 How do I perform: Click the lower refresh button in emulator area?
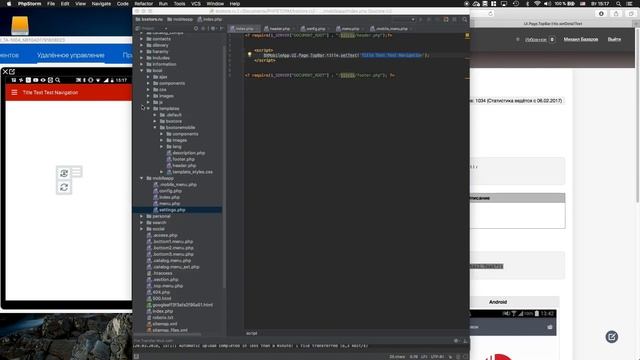64,187
